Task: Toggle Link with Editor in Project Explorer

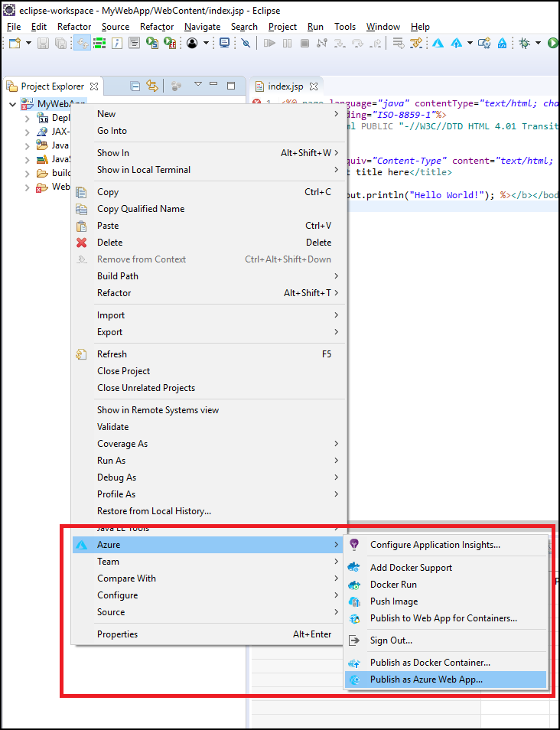Action: (x=151, y=86)
